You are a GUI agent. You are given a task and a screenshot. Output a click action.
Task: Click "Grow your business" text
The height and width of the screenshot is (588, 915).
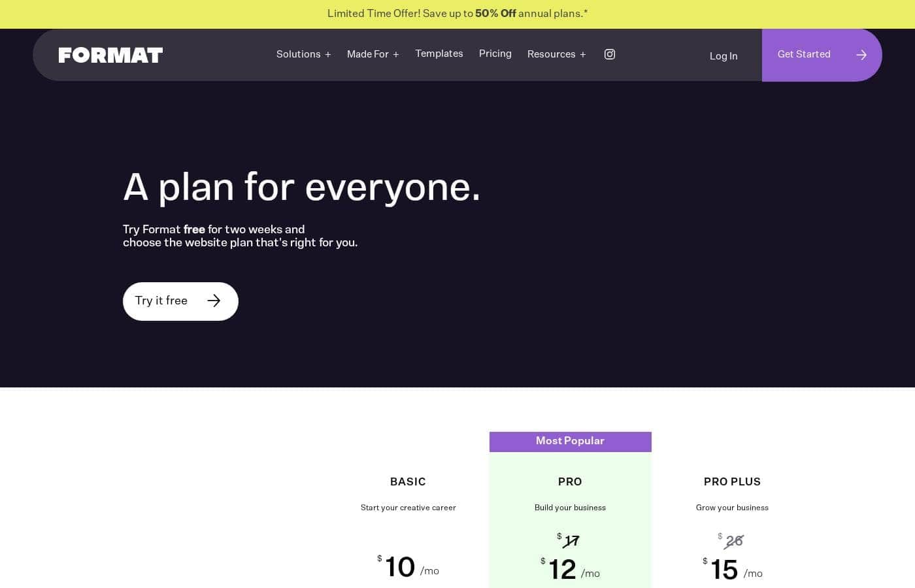coord(732,508)
